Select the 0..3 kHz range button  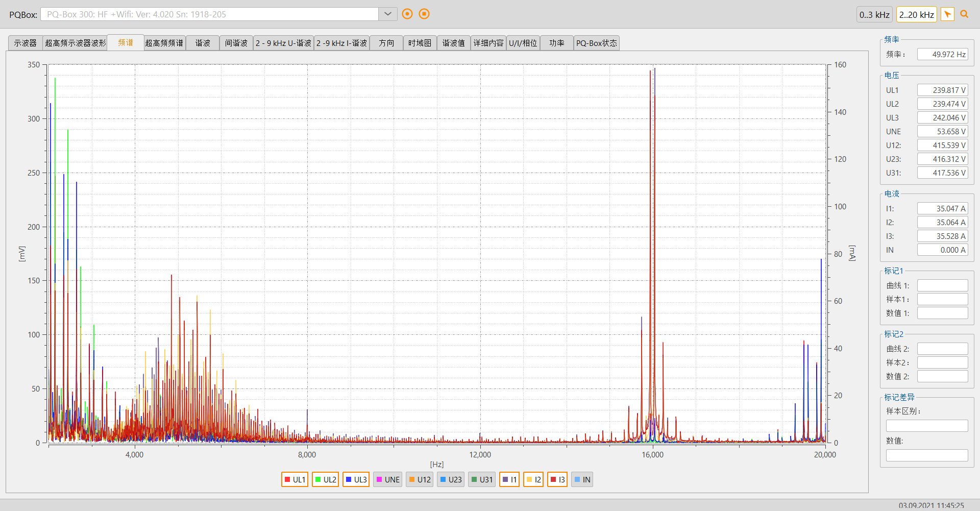pos(874,15)
